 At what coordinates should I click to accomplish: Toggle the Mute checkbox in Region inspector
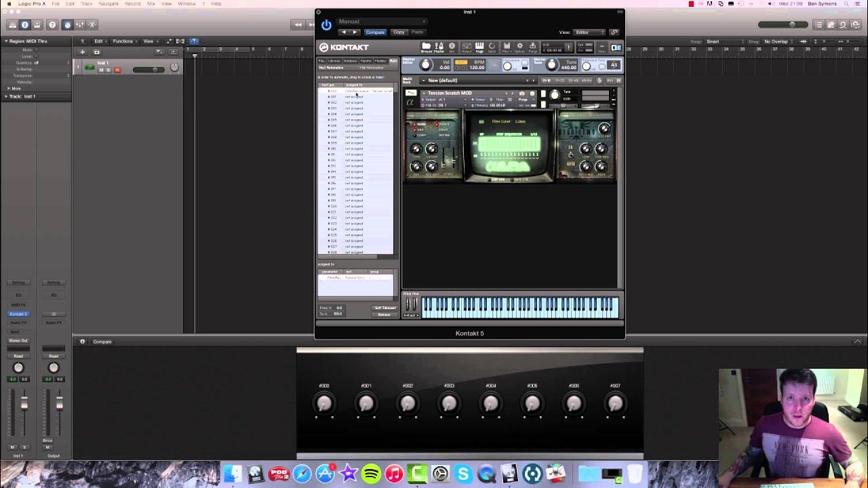click(x=36, y=50)
